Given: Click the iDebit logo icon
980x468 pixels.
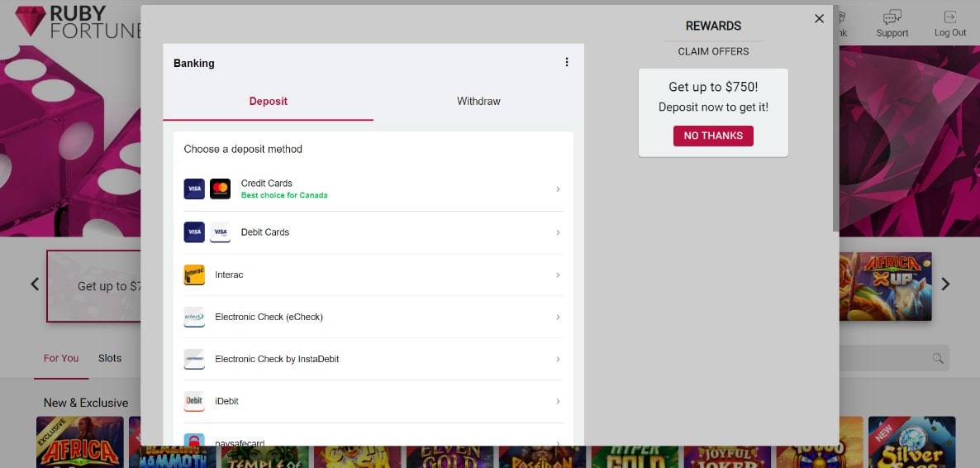Looking at the screenshot, I should pos(194,401).
